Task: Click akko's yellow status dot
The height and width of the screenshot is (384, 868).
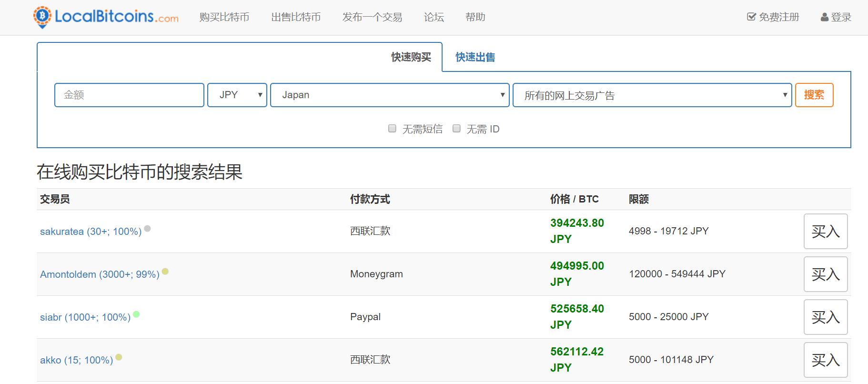Action: click(119, 357)
